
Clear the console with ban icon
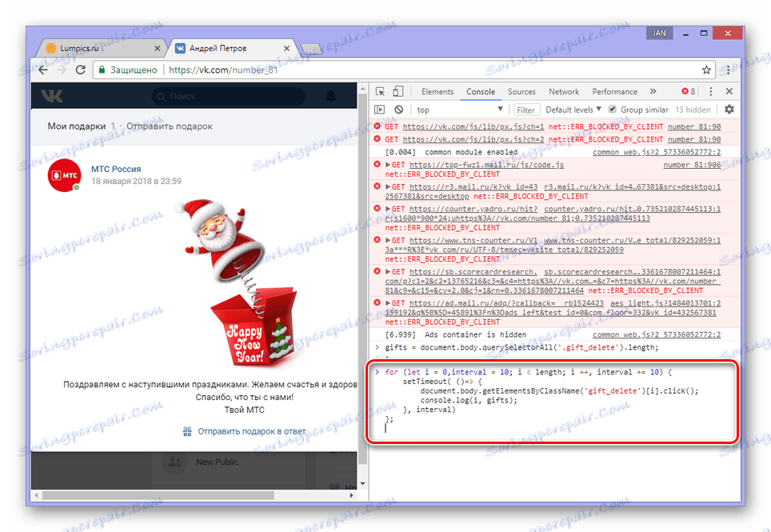tap(399, 110)
